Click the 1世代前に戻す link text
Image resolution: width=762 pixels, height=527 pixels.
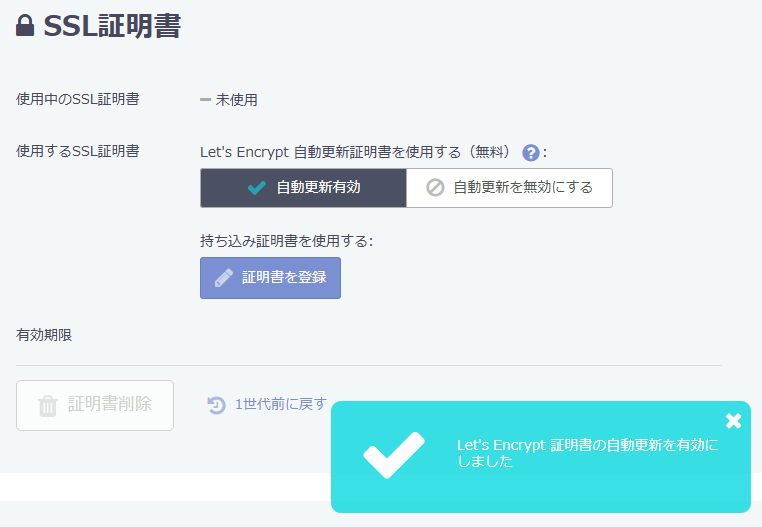[281, 405]
